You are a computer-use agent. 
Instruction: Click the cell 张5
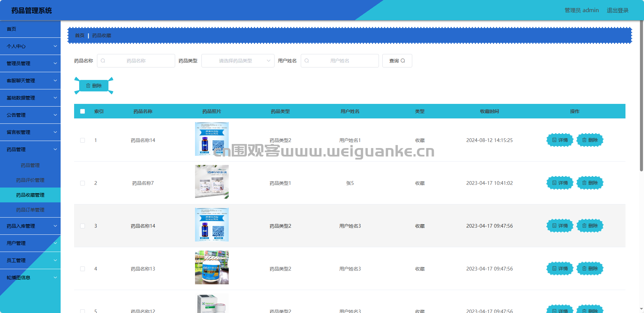coord(350,183)
